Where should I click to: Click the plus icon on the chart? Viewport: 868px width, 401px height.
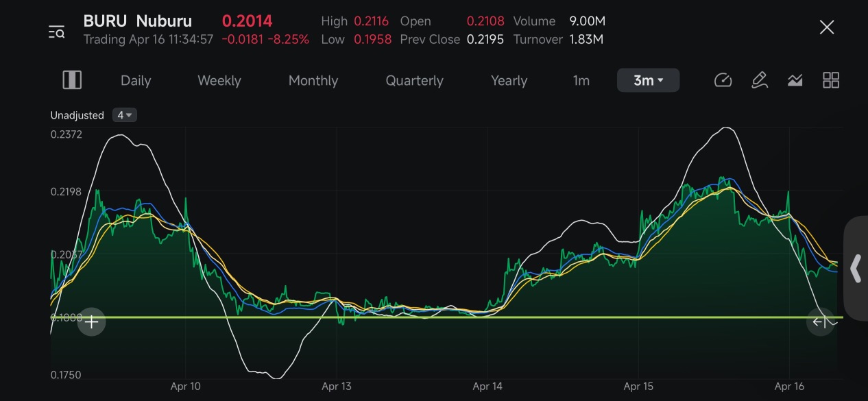coord(92,321)
